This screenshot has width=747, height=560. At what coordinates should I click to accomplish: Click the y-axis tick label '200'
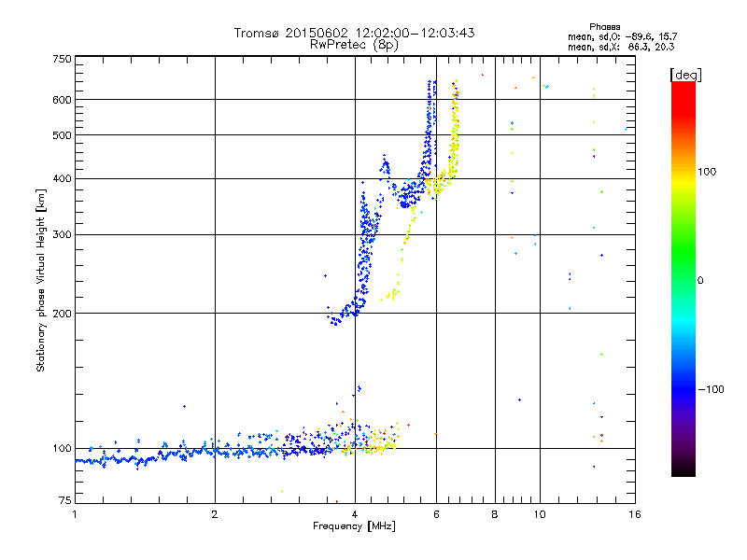click(x=63, y=314)
